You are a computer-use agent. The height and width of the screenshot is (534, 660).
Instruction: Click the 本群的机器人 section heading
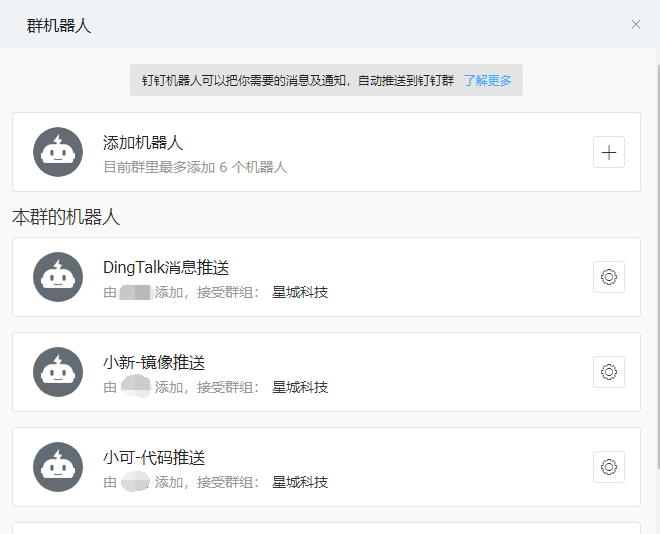click(66, 216)
